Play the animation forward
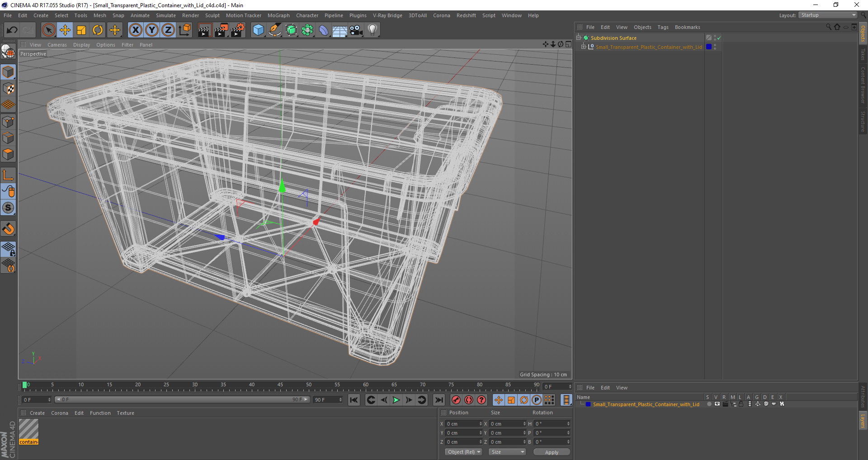This screenshot has height=460, width=868. [x=396, y=400]
